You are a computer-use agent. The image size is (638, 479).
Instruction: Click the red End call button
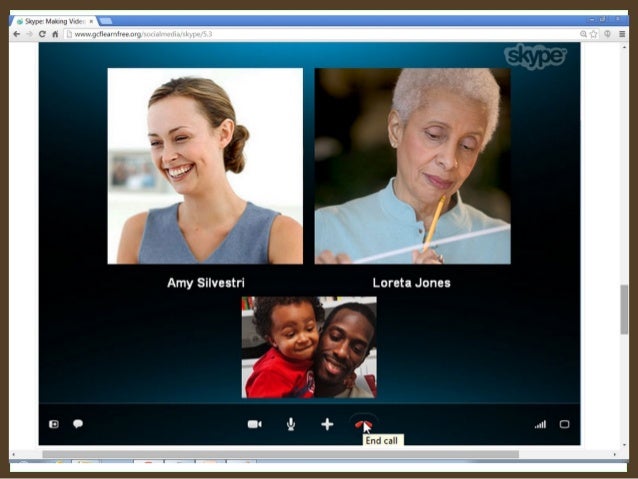363,424
